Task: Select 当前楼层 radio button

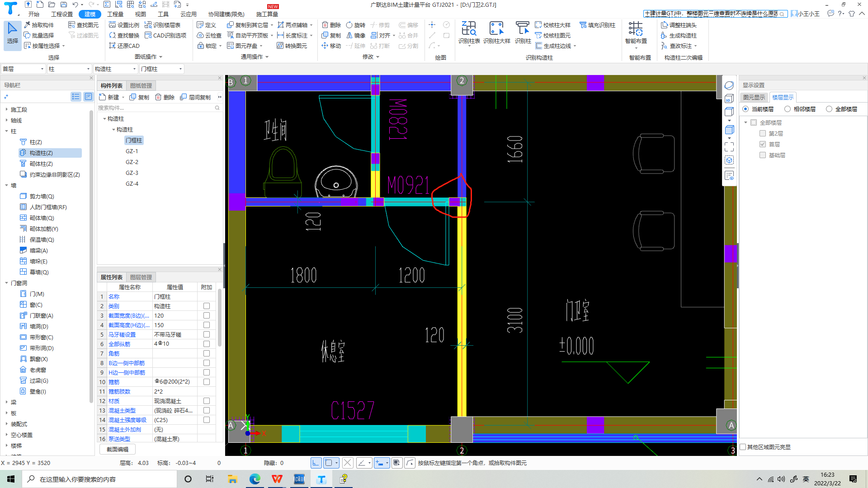Action: click(x=745, y=109)
